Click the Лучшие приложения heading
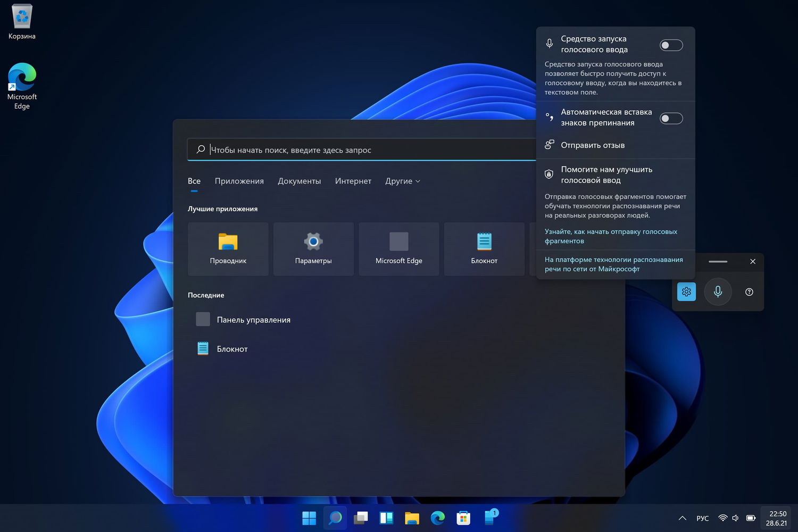This screenshot has height=532, width=798. (222, 209)
